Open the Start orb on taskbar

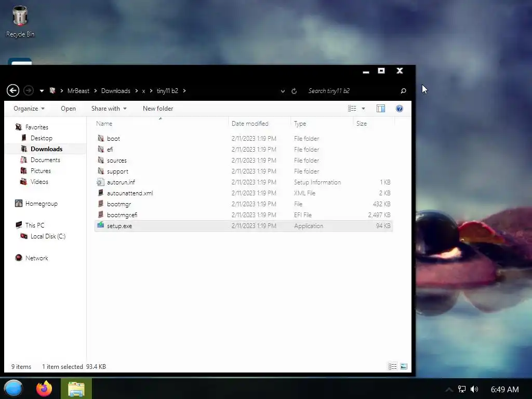pos(13,389)
